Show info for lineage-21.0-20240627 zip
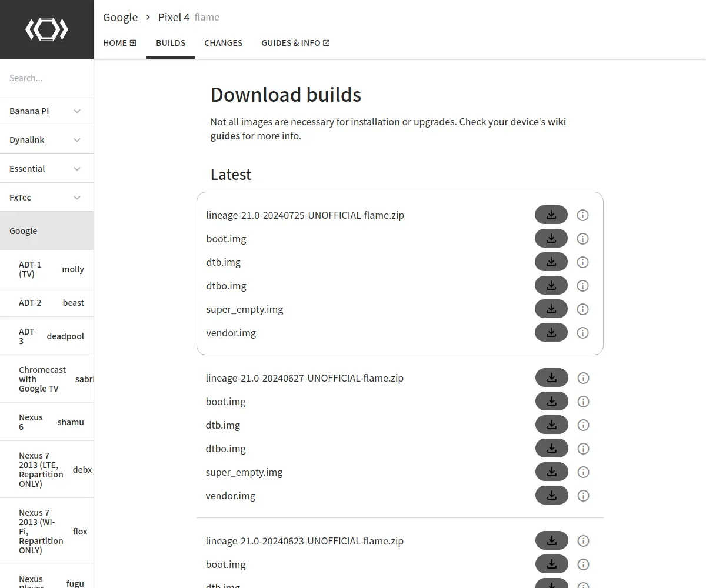The width and height of the screenshot is (706, 588). point(583,378)
